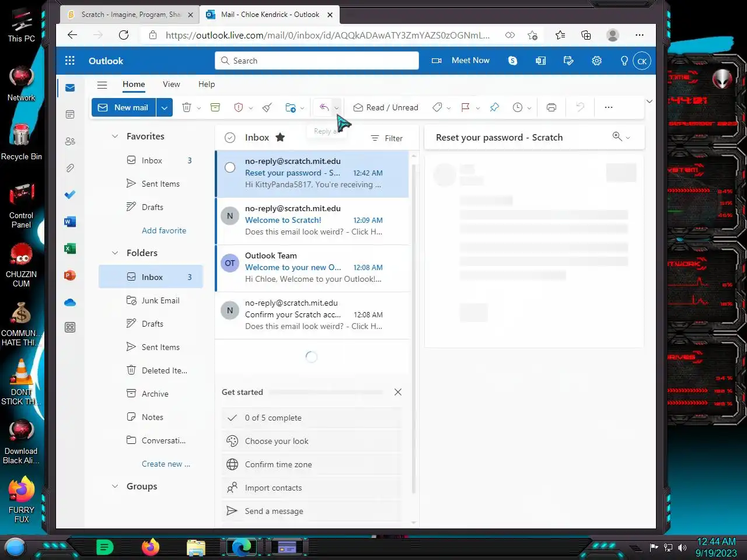Expand the Groups section
Viewport: 747px width, 560px height.
click(x=115, y=487)
